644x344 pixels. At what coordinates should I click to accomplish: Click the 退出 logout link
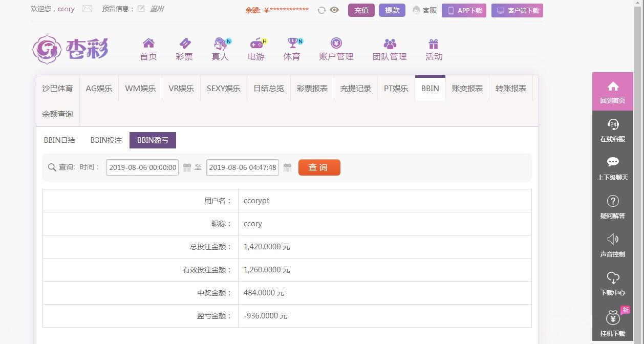tap(157, 9)
